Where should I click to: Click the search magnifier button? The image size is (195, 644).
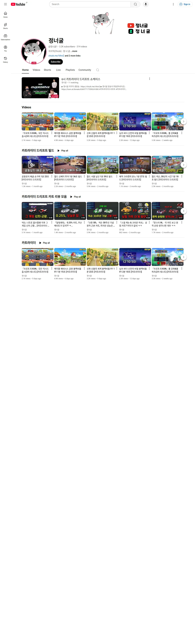point(135,4)
